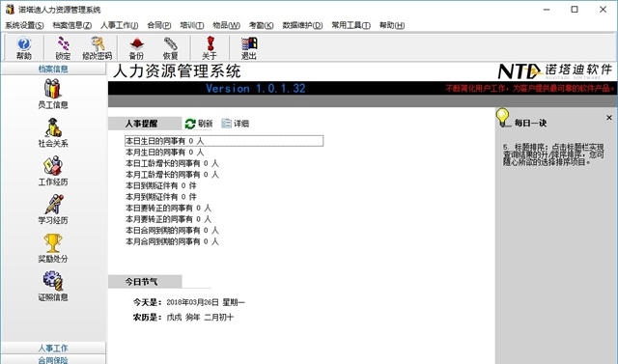Screen dimensions: 618x364
Task: Click the date 2018年03月26日 星期一
Action: coord(206,302)
